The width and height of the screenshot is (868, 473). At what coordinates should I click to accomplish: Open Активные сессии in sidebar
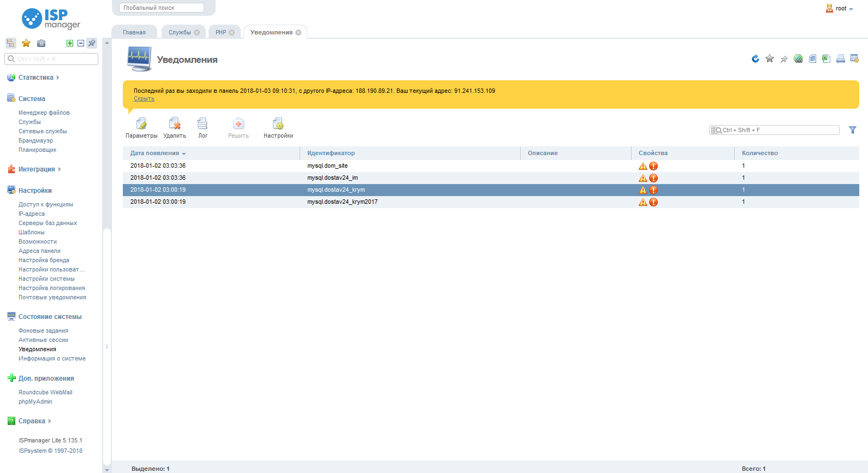click(x=43, y=340)
